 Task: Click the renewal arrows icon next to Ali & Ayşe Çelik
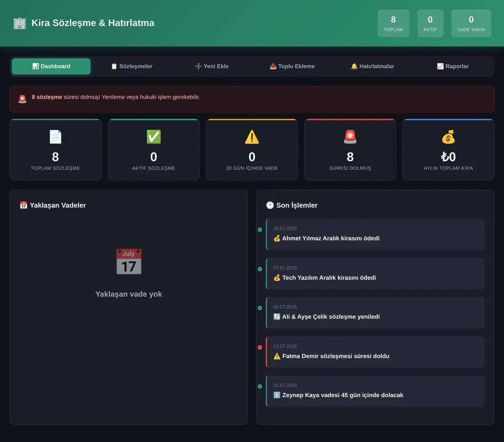277,317
